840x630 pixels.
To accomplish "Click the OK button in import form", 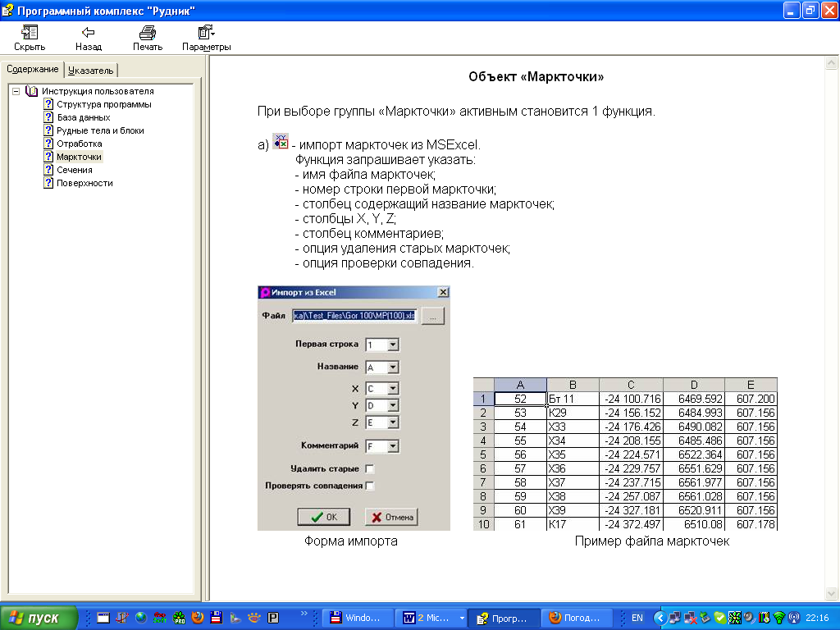I will coord(323,518).
